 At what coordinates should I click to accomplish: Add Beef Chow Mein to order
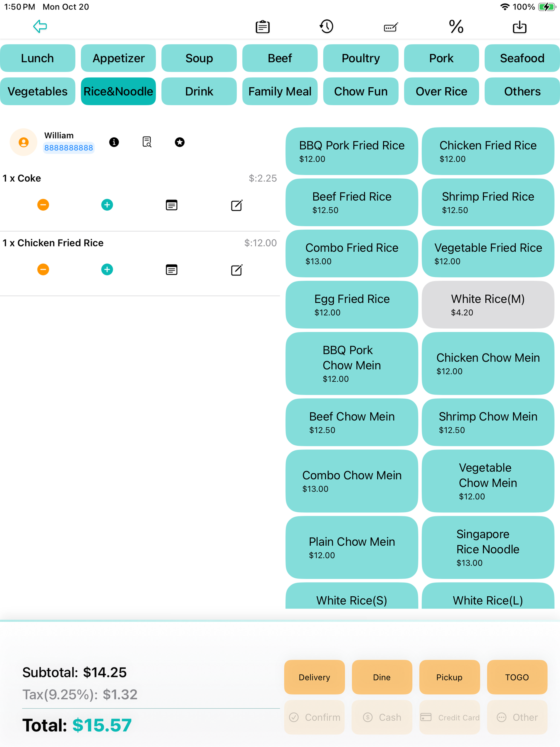click(x=352, y=422)
